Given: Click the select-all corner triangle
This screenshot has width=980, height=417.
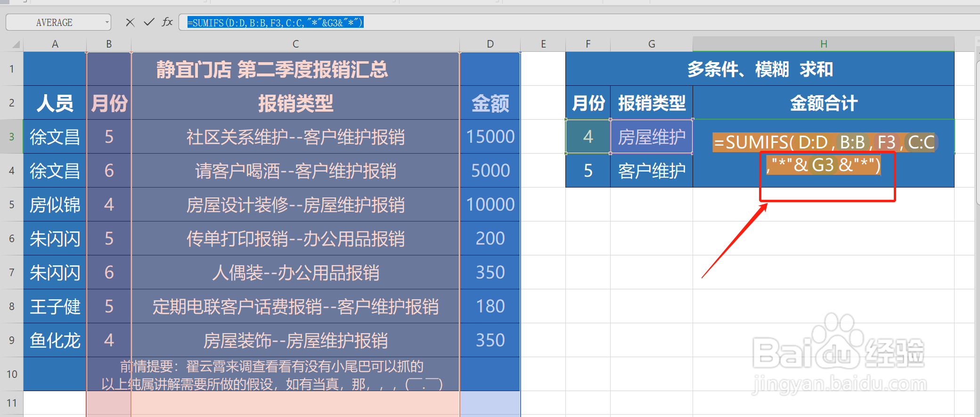Looking at the screenshot, I should point(16,44).
